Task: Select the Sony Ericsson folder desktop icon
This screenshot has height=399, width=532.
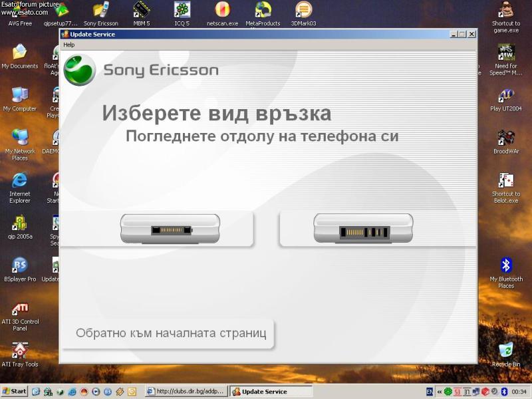Action: (x=101, y=15)
